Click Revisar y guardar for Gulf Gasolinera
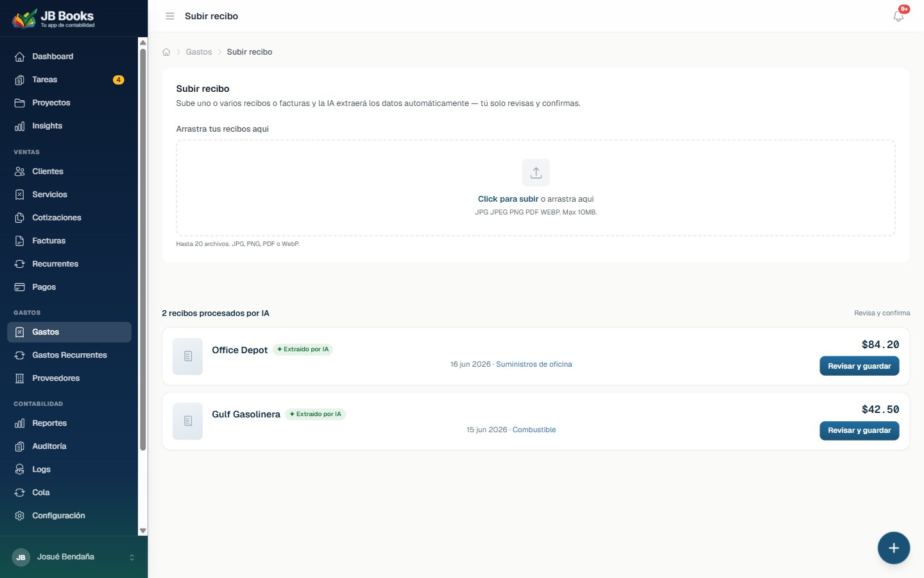The height and width of the screenshot is (578, 924). point(859,430)
